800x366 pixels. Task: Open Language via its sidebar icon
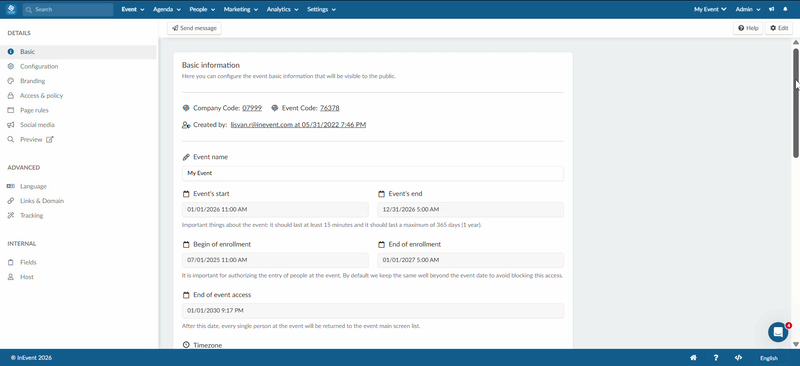[10, 186]
